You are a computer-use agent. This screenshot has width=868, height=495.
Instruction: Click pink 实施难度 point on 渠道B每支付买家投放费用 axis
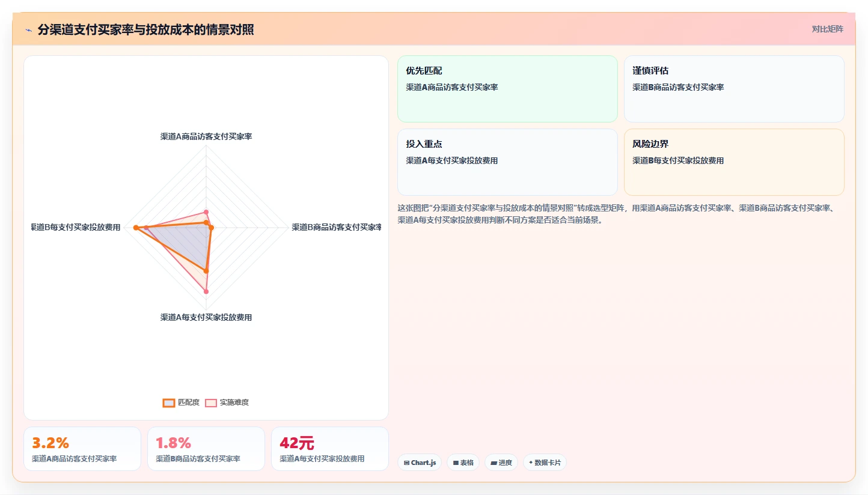[x=146, y=228]
